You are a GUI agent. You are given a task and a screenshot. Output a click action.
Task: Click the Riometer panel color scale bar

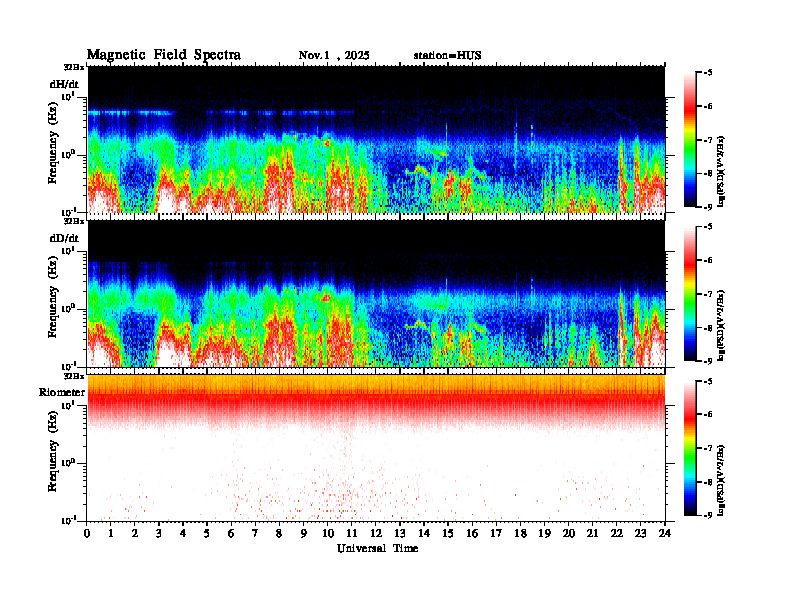point(690,448)
